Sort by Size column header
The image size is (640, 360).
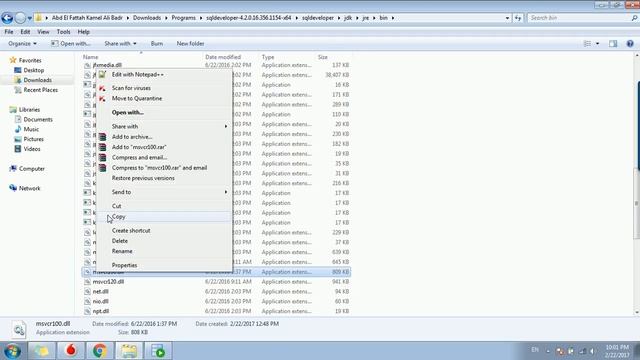click(x=322, y=57)
